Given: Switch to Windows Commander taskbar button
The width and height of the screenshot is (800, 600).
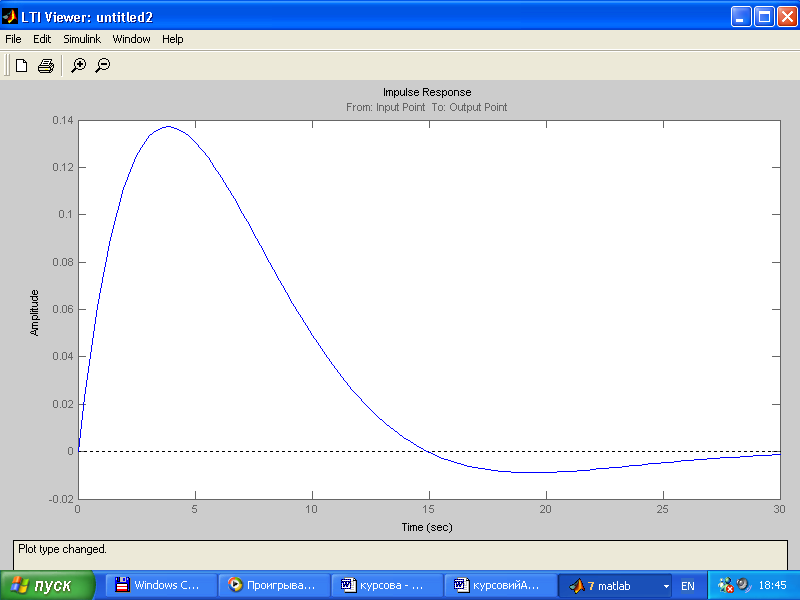Looking at the screenshot, I should (161, 585).
